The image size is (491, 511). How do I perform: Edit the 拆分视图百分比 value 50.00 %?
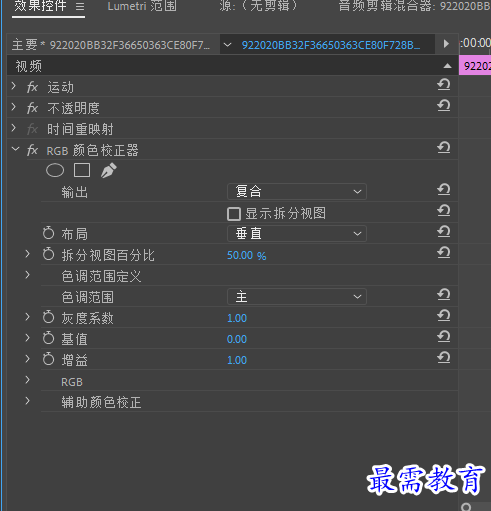click(246, 256)
